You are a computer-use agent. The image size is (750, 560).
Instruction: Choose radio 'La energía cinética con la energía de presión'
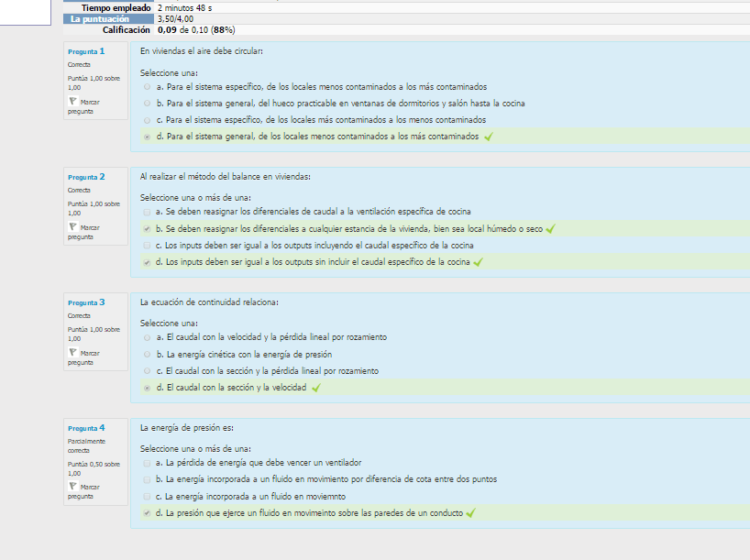(x=148, y=354)
